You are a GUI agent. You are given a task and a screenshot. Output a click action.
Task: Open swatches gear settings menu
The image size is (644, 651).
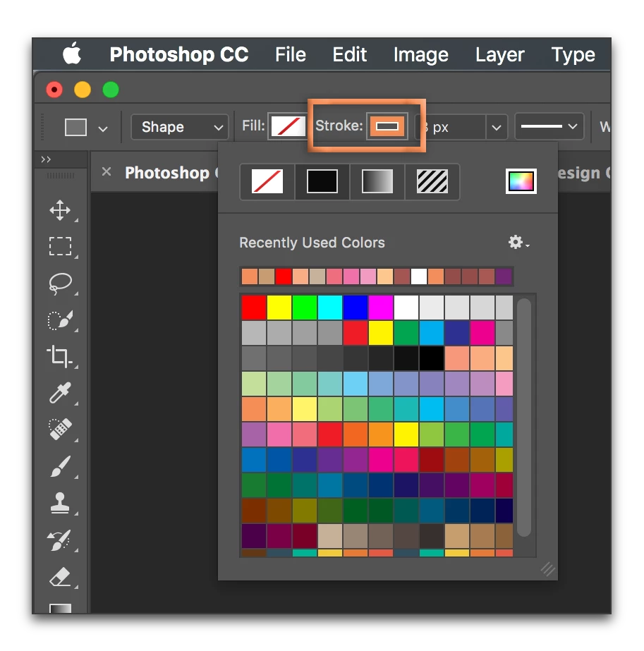pos(518,242)
